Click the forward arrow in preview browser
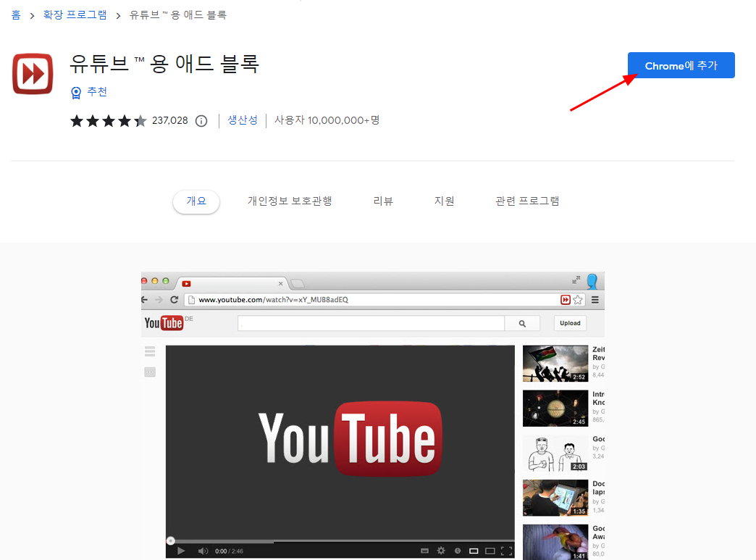 pyautogui.click(x=159, y=299)
